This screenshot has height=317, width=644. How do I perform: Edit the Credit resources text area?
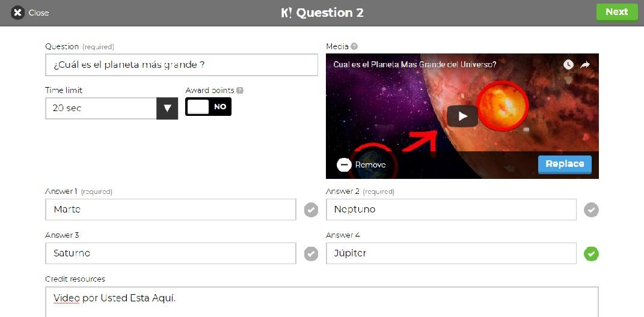tap(322, 301)
